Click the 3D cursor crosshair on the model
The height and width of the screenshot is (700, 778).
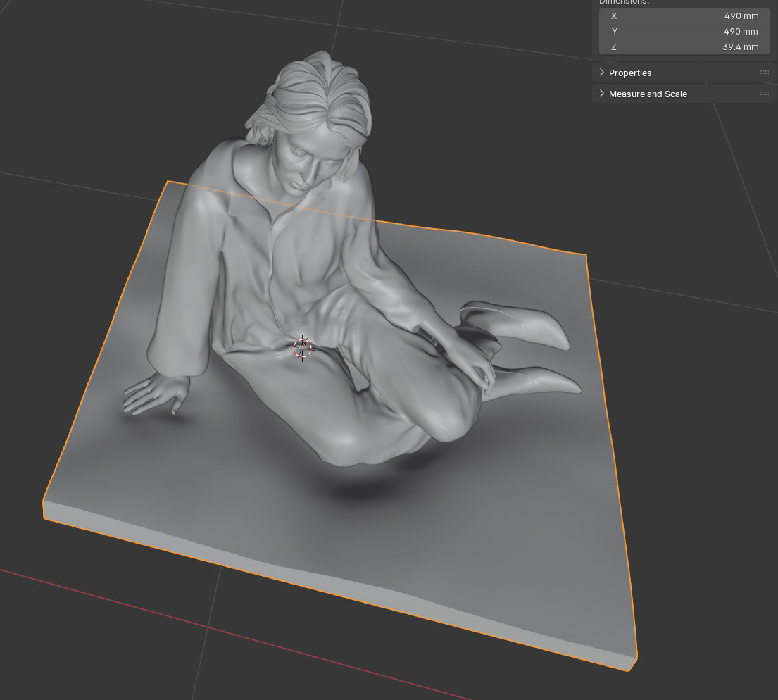pyautogui.click(x=302, y=348)
